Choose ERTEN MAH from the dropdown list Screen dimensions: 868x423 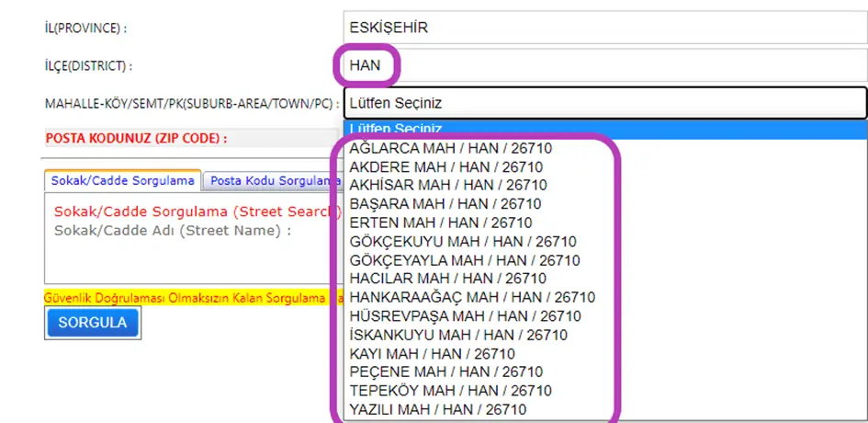(x=440, y=223)
